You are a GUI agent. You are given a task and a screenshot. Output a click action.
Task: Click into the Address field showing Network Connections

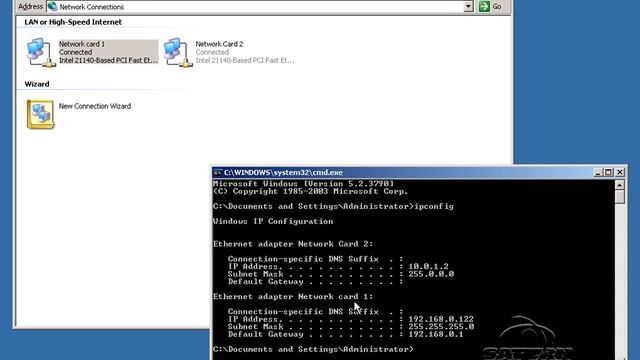pyautogui.click(x=260, y=7)
